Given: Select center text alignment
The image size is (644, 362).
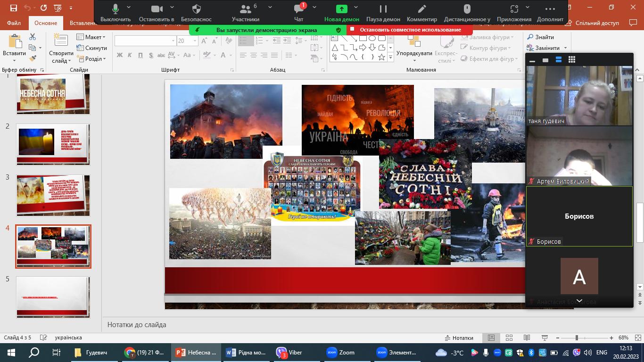Looking at the screenshot, I should [254, 55].
